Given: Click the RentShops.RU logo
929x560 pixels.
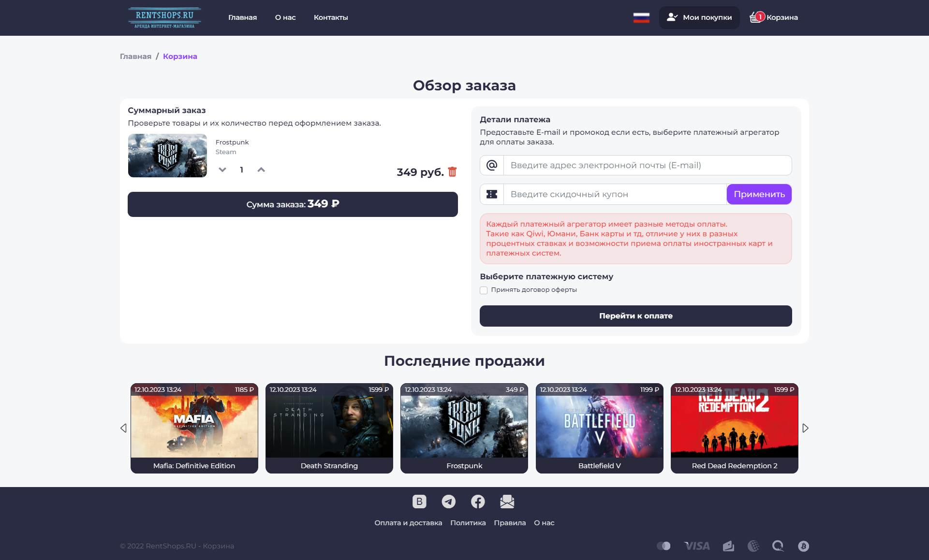Looking at the screenshot, I should click(x=164, y=18).
